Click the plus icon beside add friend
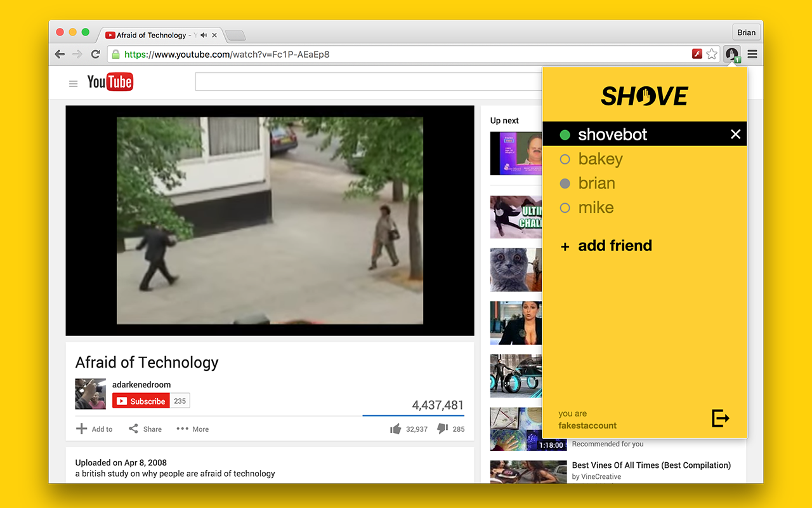Image resolution: width=812 pixels, height=508 pixels. 565,246
